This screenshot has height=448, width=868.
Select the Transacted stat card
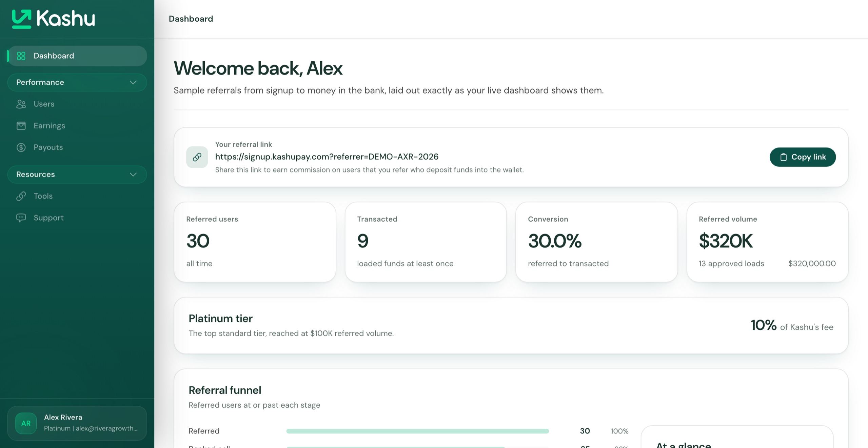click(426, 242)
